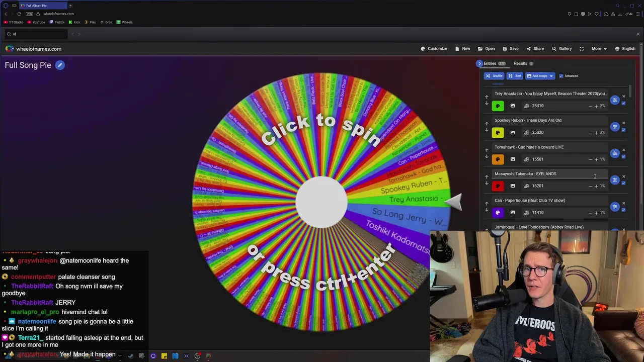Sort the entries
The width and height of the screenshot is (644, 362).
(x=515, y=76)
